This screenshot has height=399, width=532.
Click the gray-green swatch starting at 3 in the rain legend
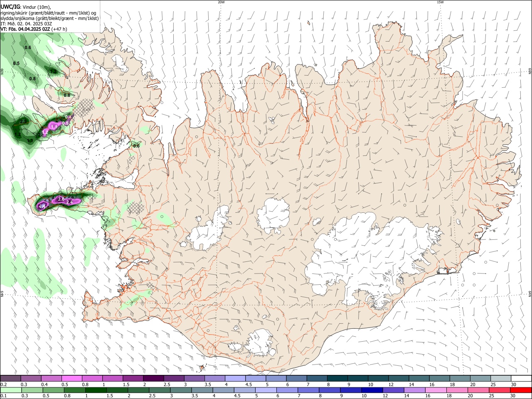click(x=180, y=390)
